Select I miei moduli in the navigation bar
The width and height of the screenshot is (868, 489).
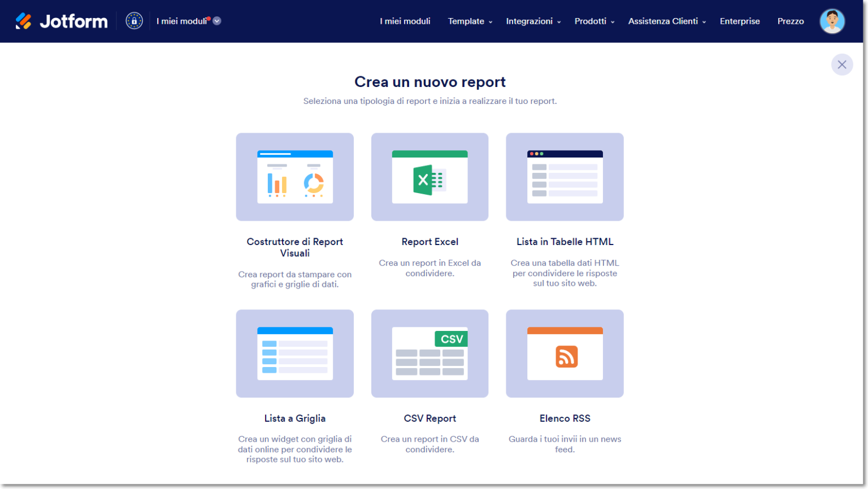tap(405, 21)
